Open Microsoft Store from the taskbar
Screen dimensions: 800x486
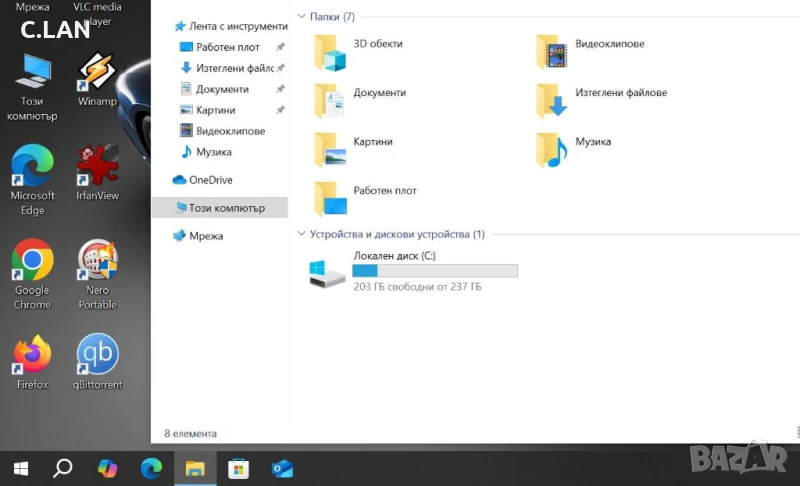[238, 467]
